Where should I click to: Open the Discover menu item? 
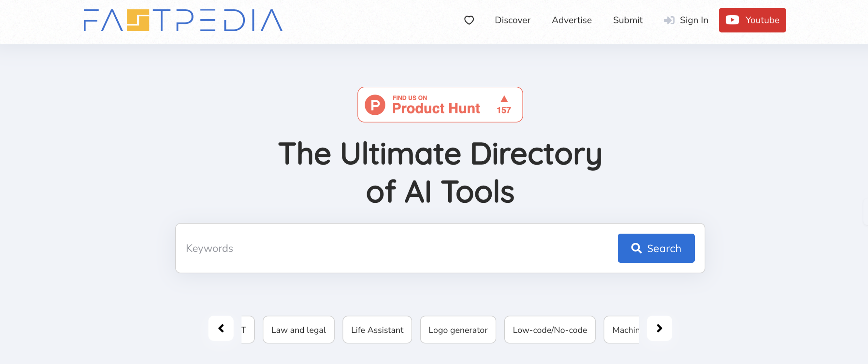(x=512, y=20)
